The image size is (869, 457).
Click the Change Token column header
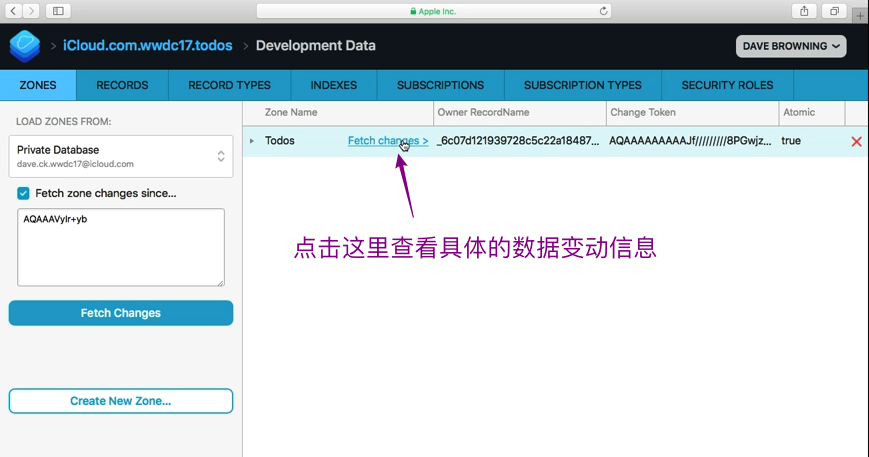tap(643, 112)
